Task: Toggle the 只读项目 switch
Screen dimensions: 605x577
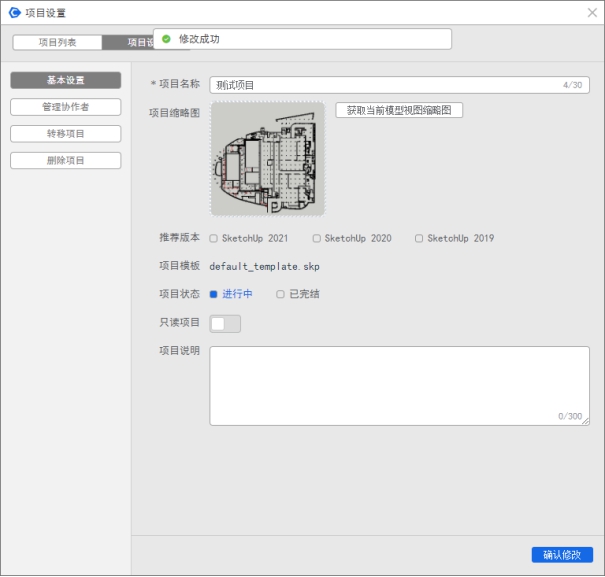Action: pos(225,323)
